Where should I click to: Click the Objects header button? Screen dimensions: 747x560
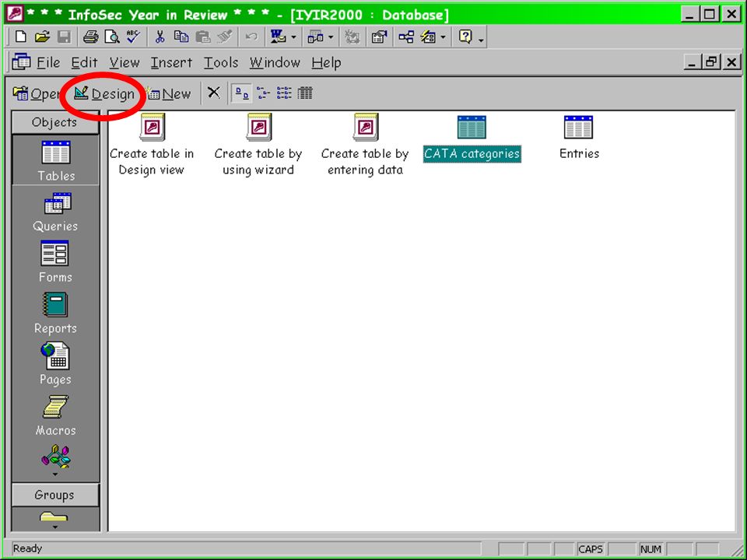(x=54, y=122)
